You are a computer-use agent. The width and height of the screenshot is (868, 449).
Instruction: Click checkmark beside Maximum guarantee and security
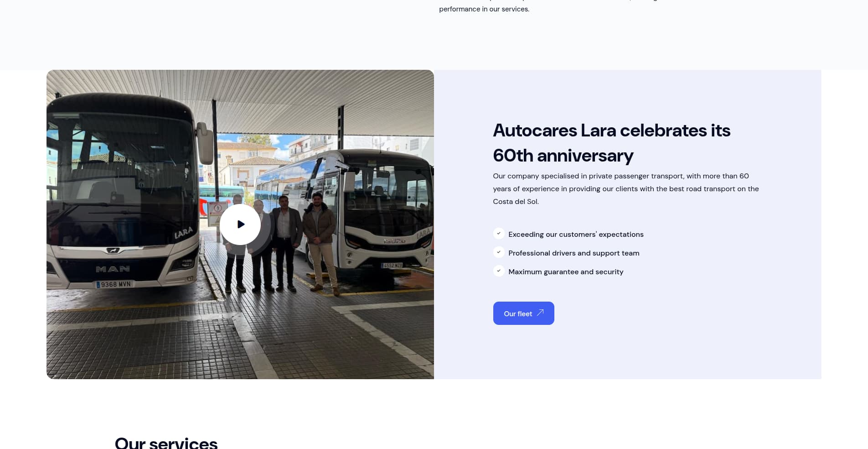499,271
